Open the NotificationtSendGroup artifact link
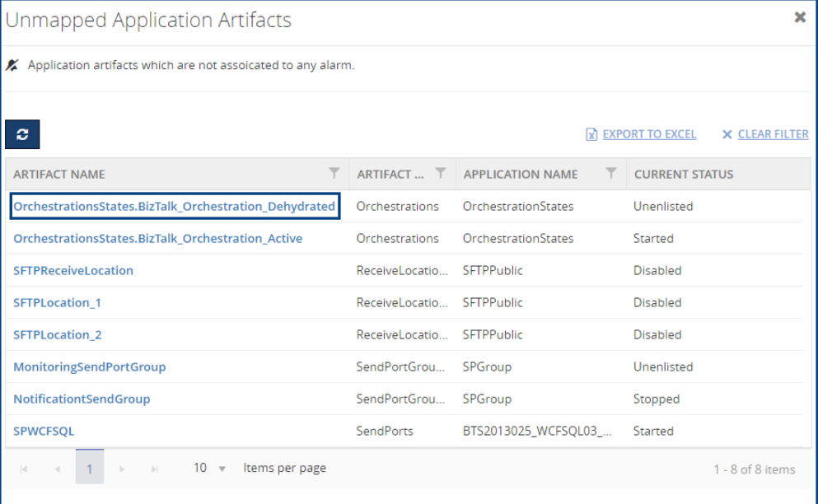Screen dimensions: 818x504 [82, 399]
